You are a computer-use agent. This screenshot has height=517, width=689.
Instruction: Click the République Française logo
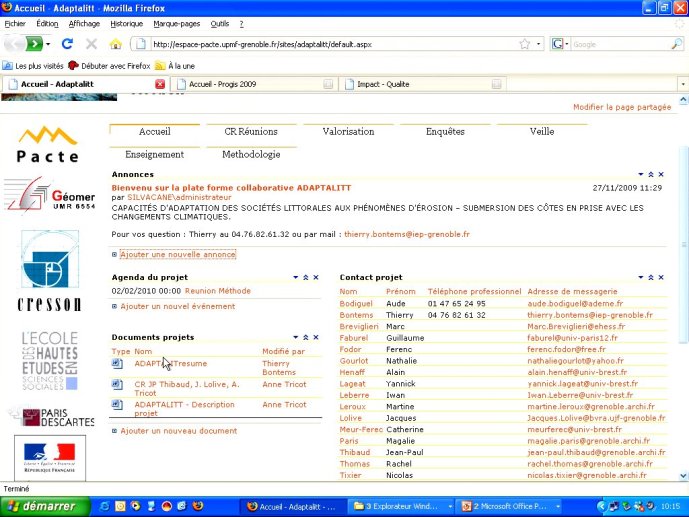click(x=50, y=458)
